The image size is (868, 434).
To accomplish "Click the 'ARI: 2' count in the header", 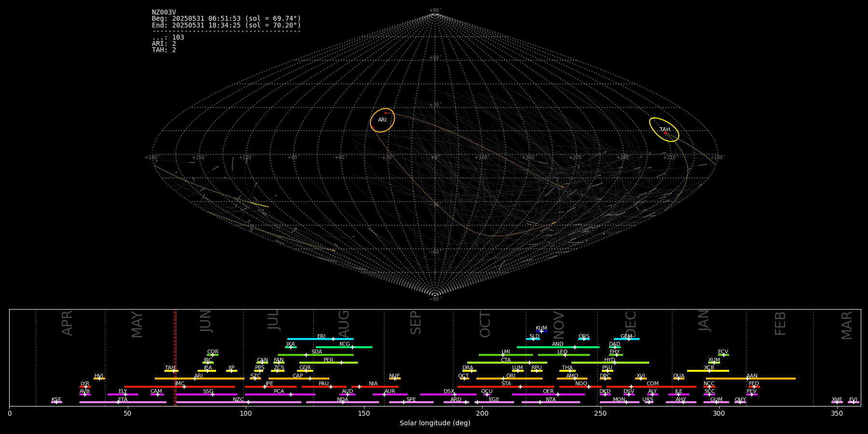I will [x=164, y=44].
